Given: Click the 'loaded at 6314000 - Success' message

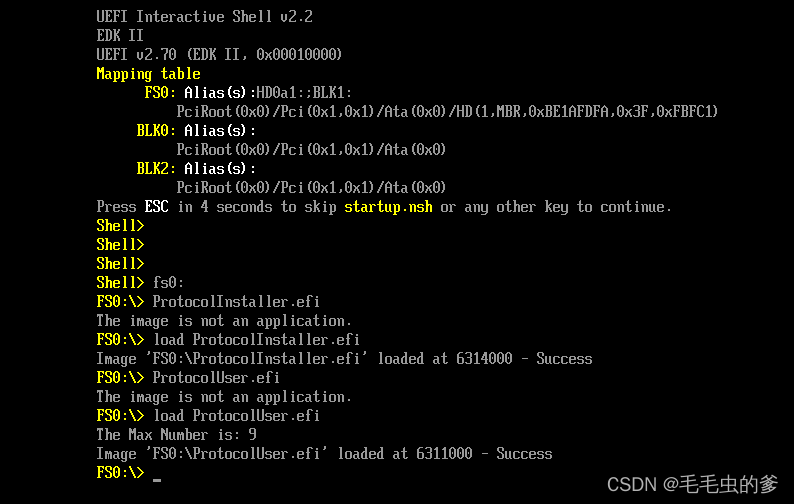Looking at the screenshot, I should pos(485,359).
